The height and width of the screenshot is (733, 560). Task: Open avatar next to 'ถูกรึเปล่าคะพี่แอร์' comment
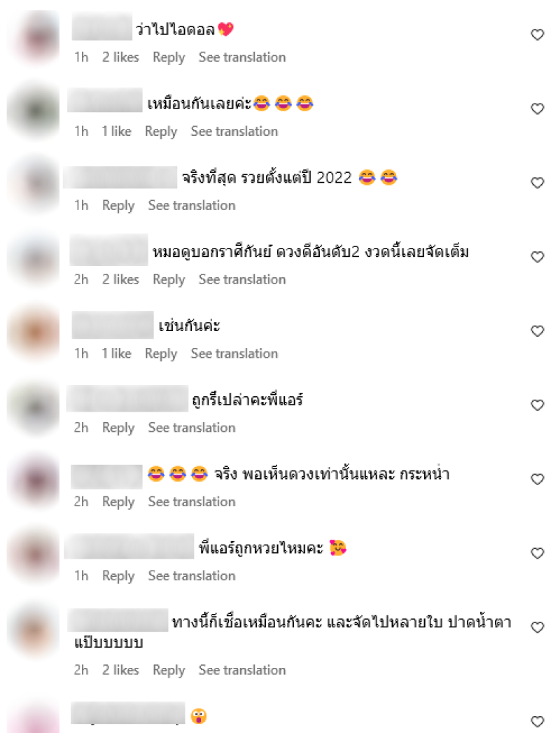(34, 407)
